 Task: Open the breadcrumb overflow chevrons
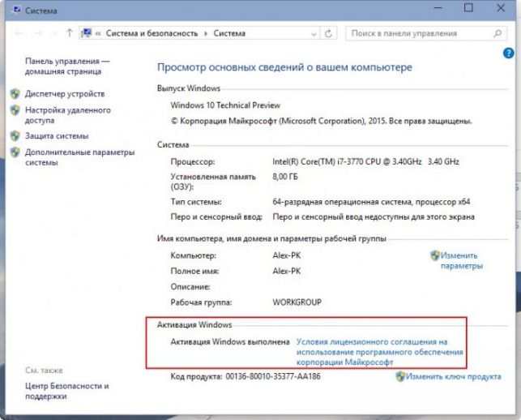pos(98,33)
